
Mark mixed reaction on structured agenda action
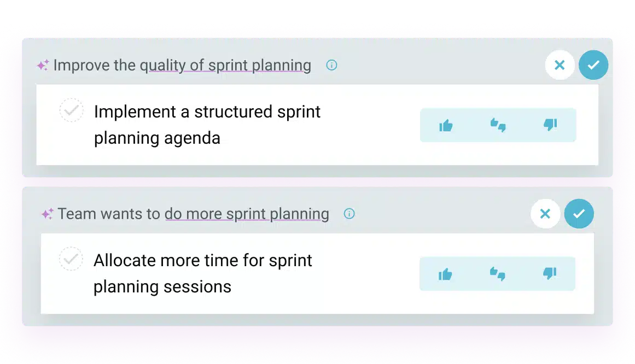(498, 125)
